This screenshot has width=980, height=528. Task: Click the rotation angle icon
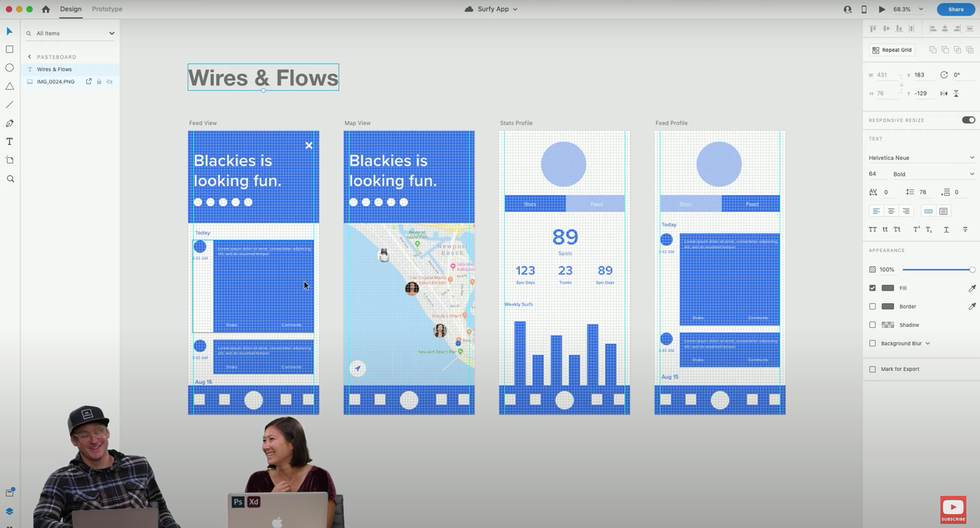click(944, 75)
